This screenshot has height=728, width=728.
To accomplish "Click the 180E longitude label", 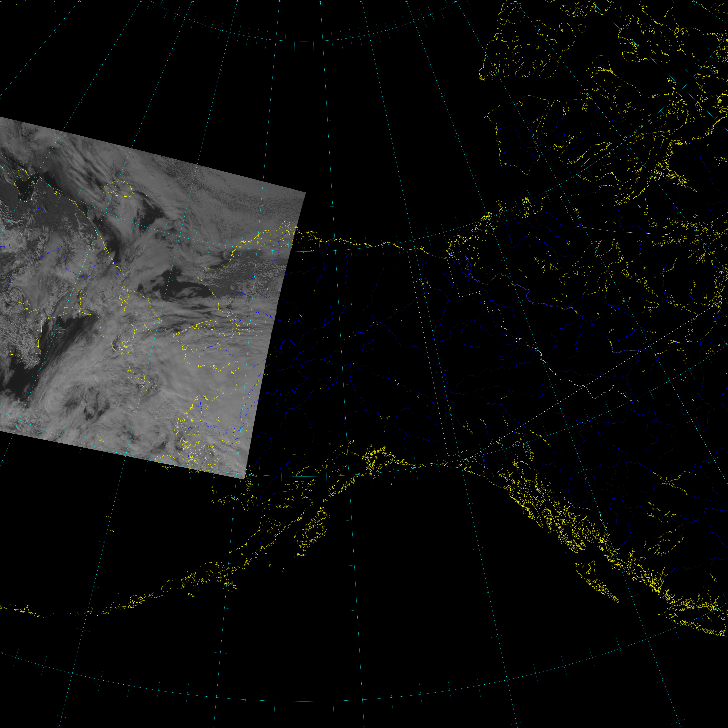I will point(192,1).
